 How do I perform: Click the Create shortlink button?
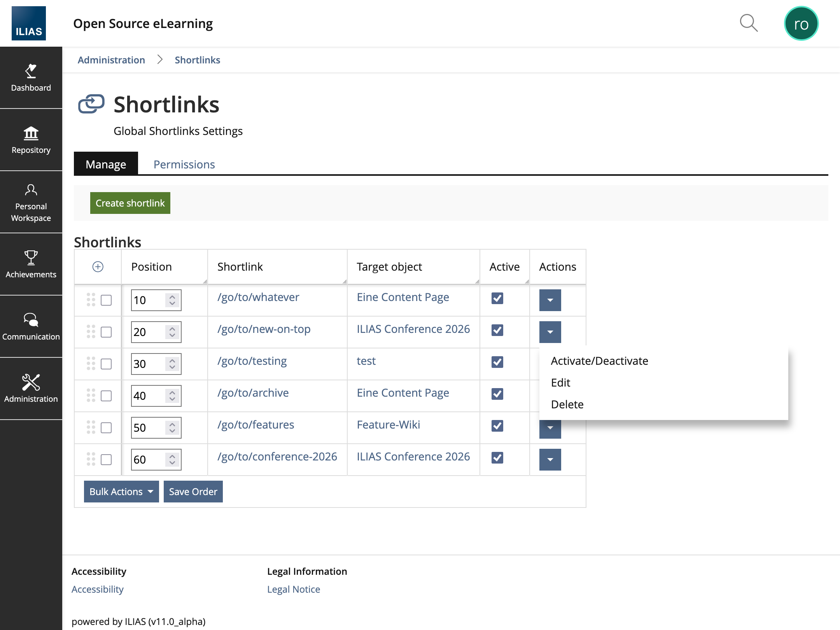[130, 203]
